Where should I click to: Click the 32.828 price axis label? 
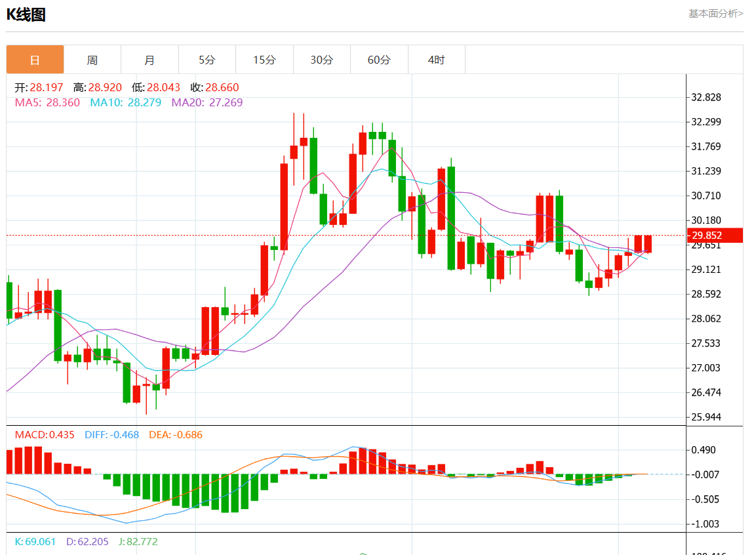coord(706,97)
